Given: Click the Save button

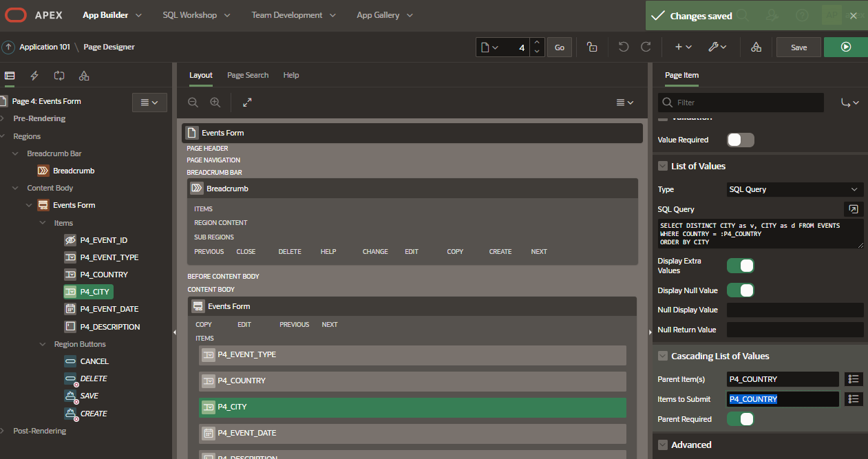Looking at the screenshot, I should click(798, 47).
